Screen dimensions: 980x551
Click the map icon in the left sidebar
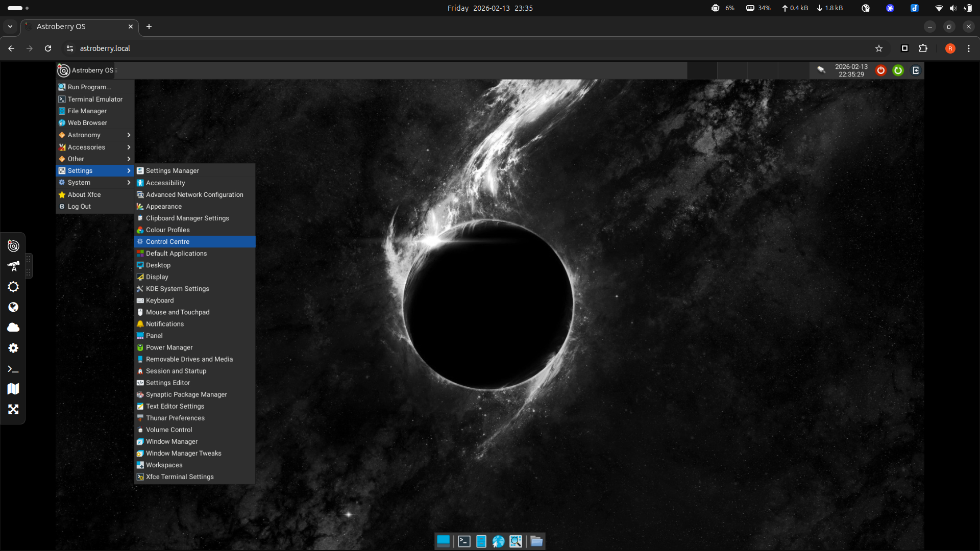(x=13, y=389)
